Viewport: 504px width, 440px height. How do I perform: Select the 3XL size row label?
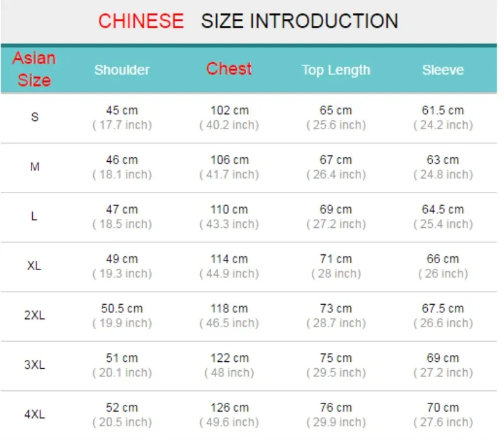pos(35,365)
